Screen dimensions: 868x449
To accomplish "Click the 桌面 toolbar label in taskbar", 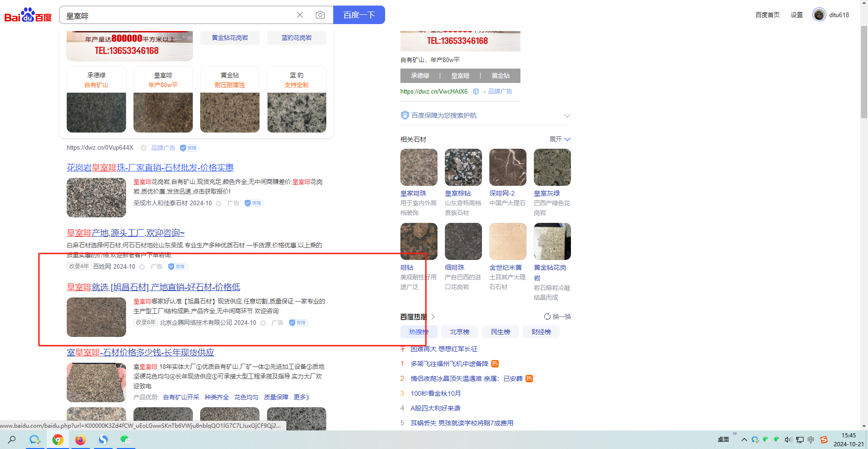I will click(x=723, y=440).
